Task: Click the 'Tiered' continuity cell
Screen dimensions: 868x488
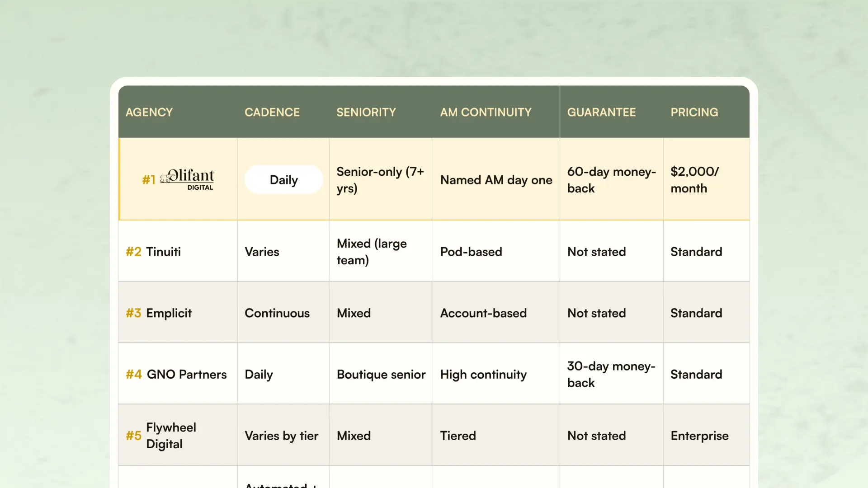Action: (496, 435)
